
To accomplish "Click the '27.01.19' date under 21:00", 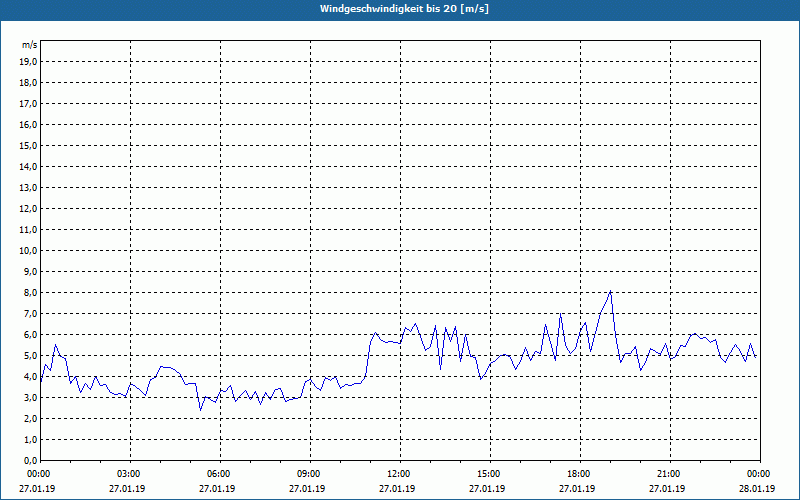I will [x=667, y=488].
